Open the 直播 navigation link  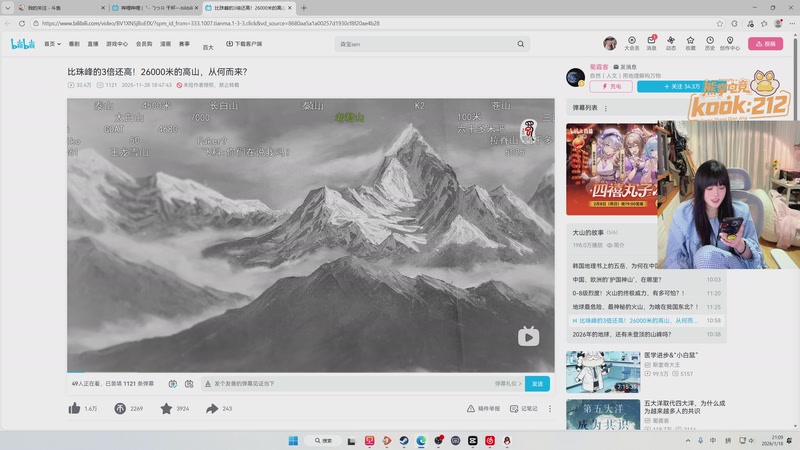(93, 44)
